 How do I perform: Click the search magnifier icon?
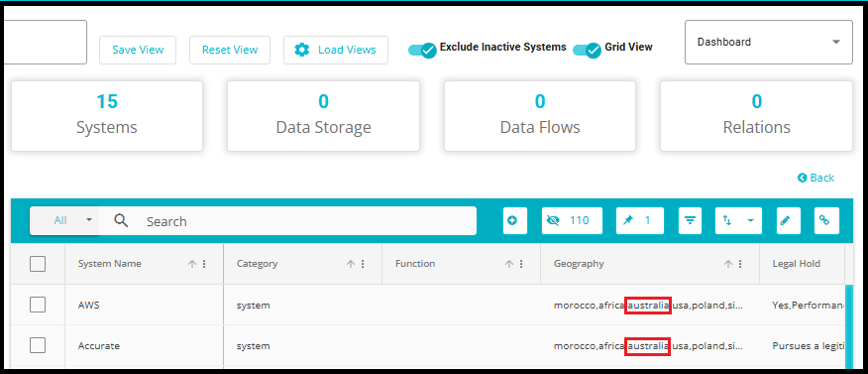click(121, 221)
